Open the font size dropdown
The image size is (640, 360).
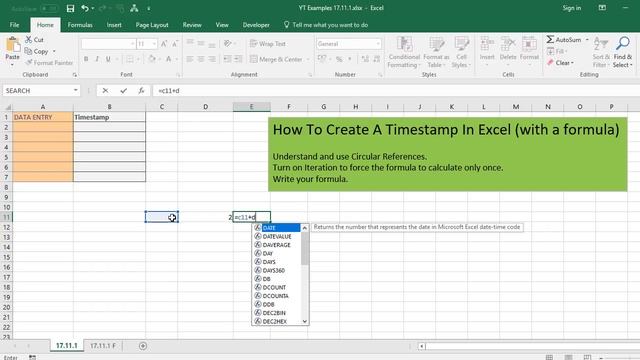[x=154, y=44]
